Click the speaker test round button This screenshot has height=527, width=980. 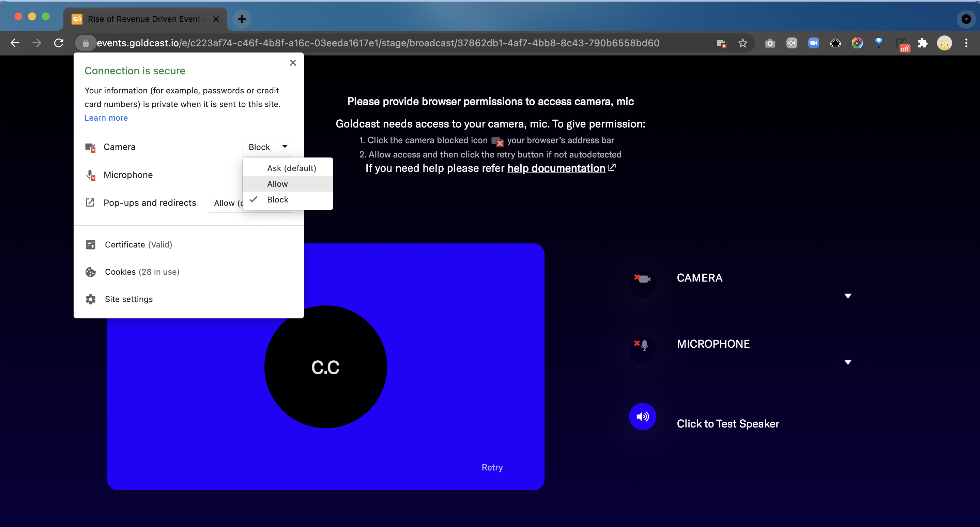click(643, 417)
